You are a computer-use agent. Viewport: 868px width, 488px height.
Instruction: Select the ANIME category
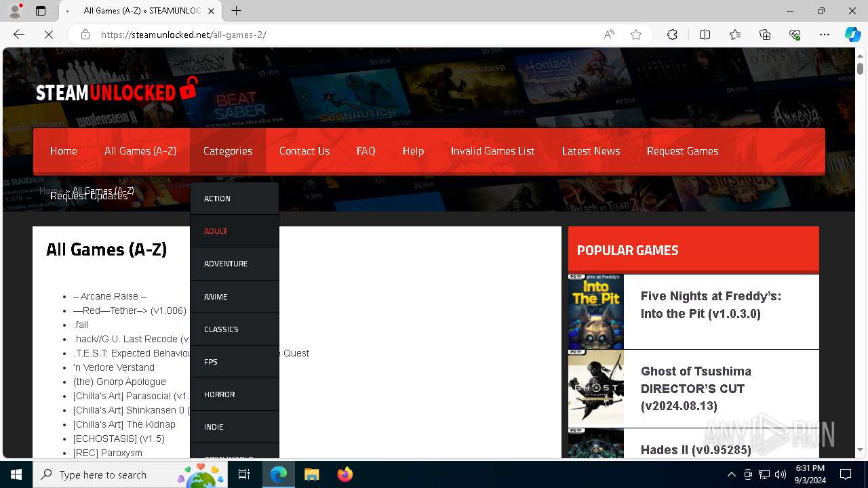[235, 297]
